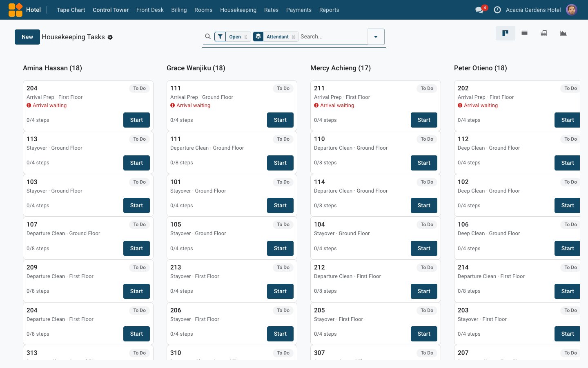Start room 114 Departure Clean task
Viewport: 588px width, 368px height.
[x=424, y=205]
